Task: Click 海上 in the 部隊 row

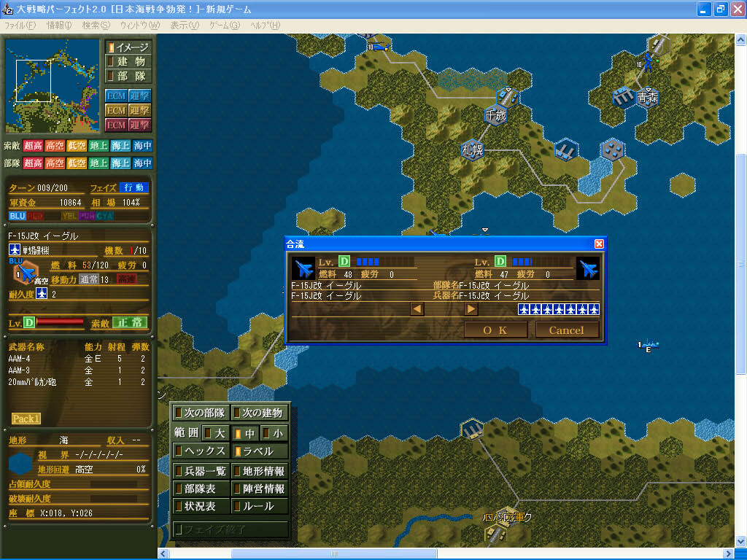Action: point(120,163)
